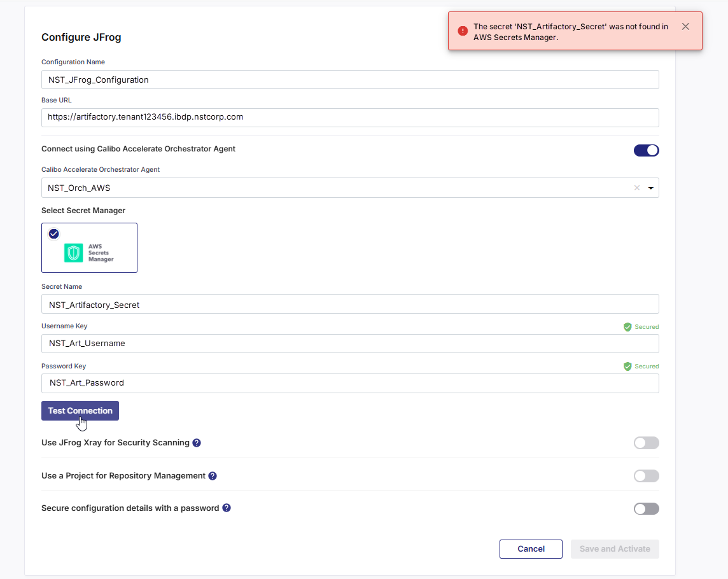Image resolution: width=728 pixels, height=579 pixels.
Task: Click the Test Connection button
Action: click(x=80, y=410)
